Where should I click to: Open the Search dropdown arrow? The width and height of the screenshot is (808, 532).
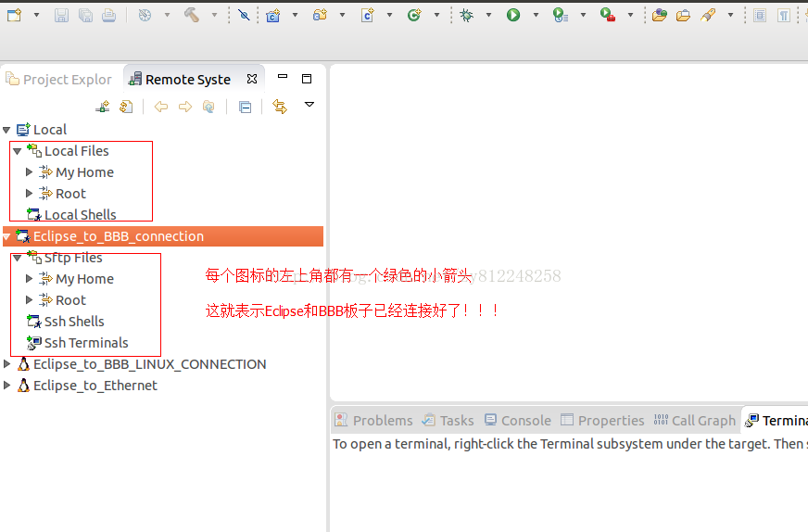click(x=730, y=15)
